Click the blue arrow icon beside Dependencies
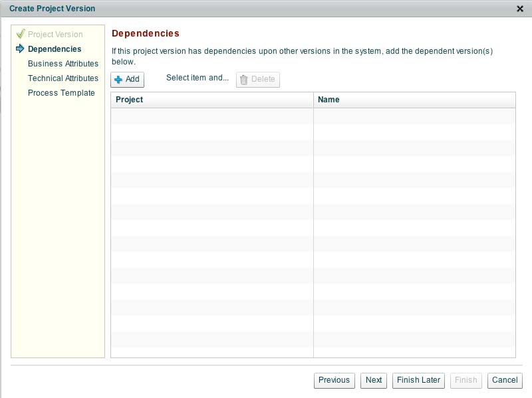This screenshot has height=398, width=532. [x=20, y=49]
